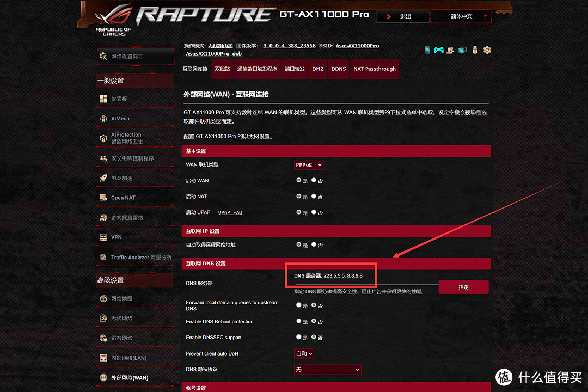The height and width of the screenshot is (392, 588).
Task: Switch to the DDNS tab
Action: [x=339, y=69]
